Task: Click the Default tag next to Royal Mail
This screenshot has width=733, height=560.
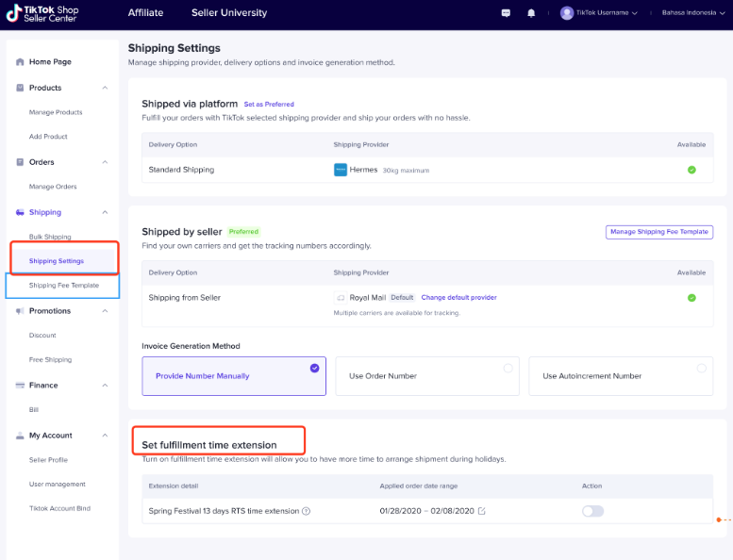Action: (x=402, y=298)
